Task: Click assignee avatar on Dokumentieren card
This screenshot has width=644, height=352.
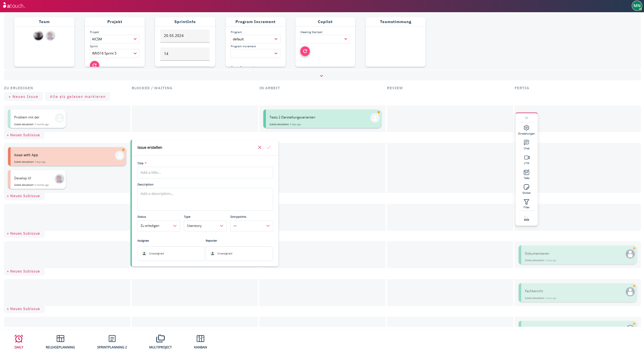Action: coord(630,254)
